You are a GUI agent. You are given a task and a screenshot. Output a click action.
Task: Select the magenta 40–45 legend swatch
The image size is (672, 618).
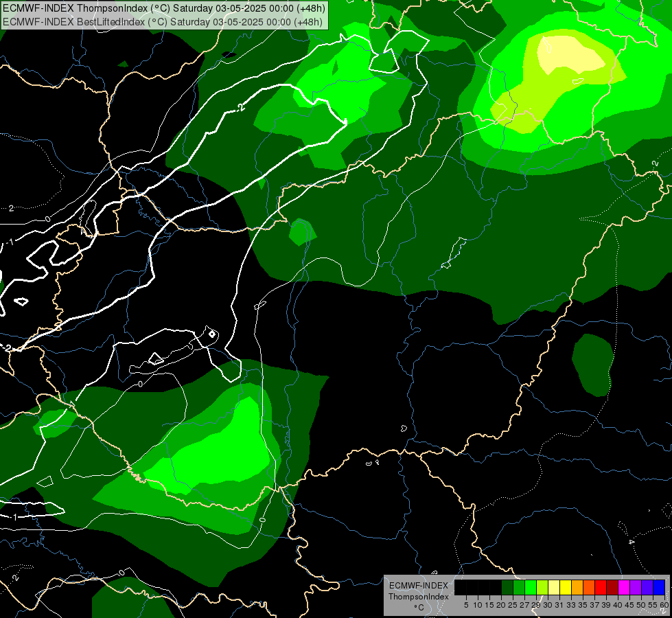(623, 587)
